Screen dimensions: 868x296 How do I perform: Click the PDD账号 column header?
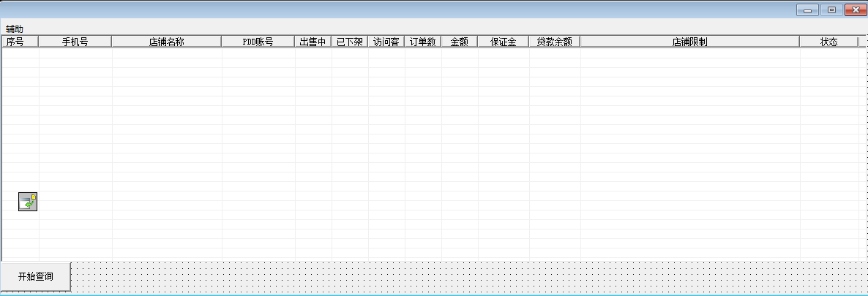point(258,42)
